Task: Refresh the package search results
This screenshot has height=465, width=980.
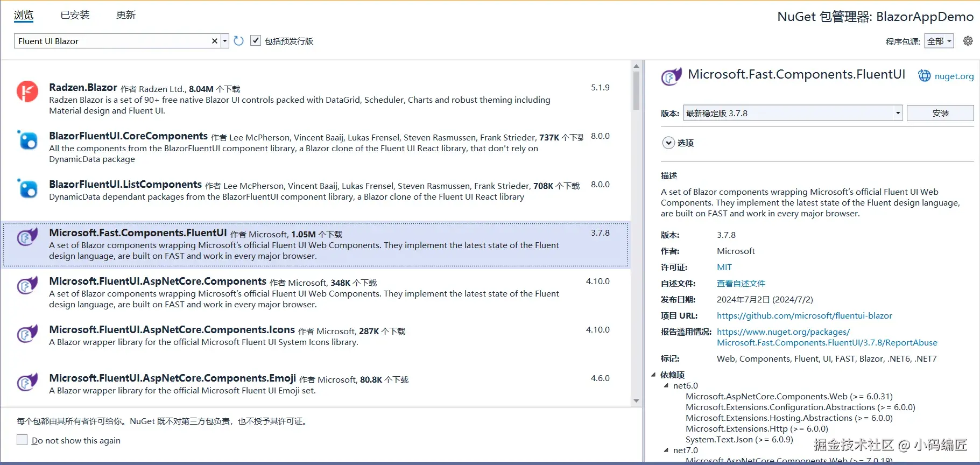Action: click(x=239, y=41)
